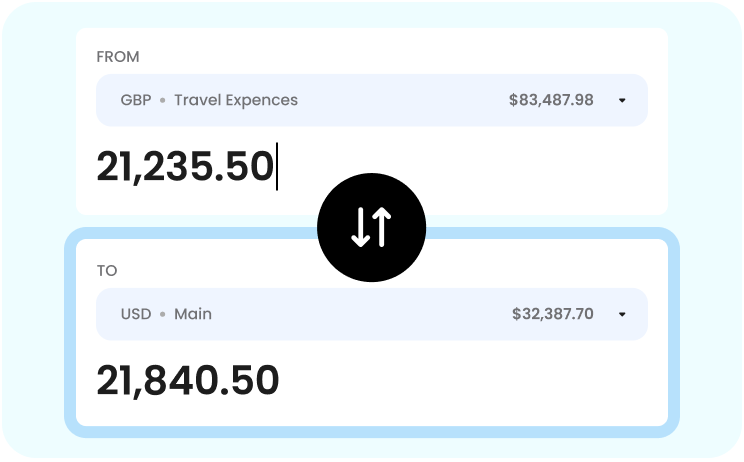Click the $83,487.98 balance
The width and height of the screenshot is (744, 462).
point(551,100)
